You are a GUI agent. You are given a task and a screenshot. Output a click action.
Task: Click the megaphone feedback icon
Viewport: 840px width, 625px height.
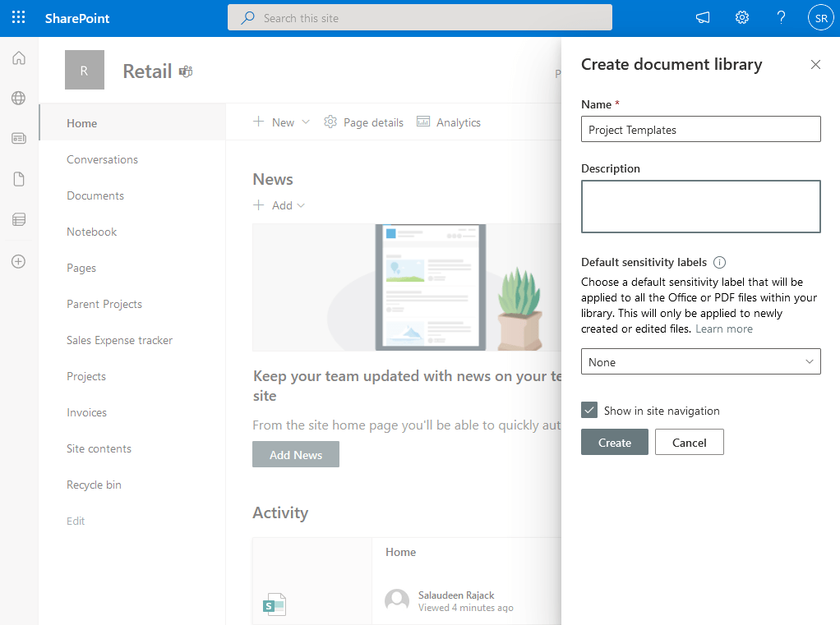click(702, 17)
